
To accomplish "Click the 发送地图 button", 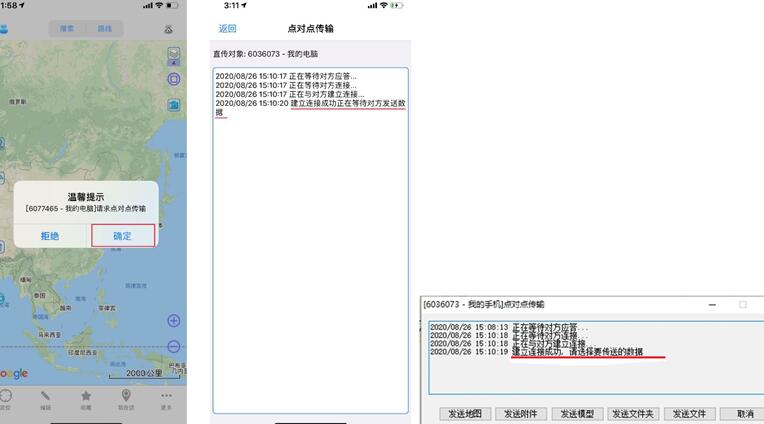I will 464,413.
